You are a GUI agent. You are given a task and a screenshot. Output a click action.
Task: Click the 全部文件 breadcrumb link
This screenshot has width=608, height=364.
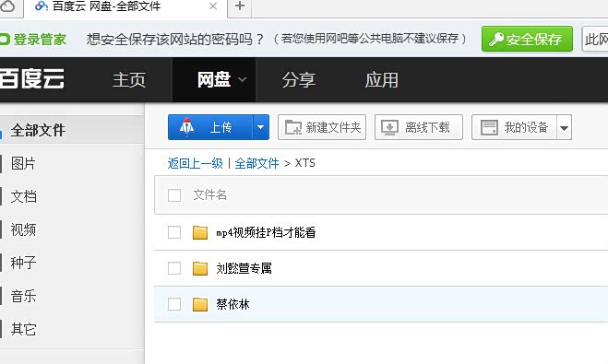256,163
